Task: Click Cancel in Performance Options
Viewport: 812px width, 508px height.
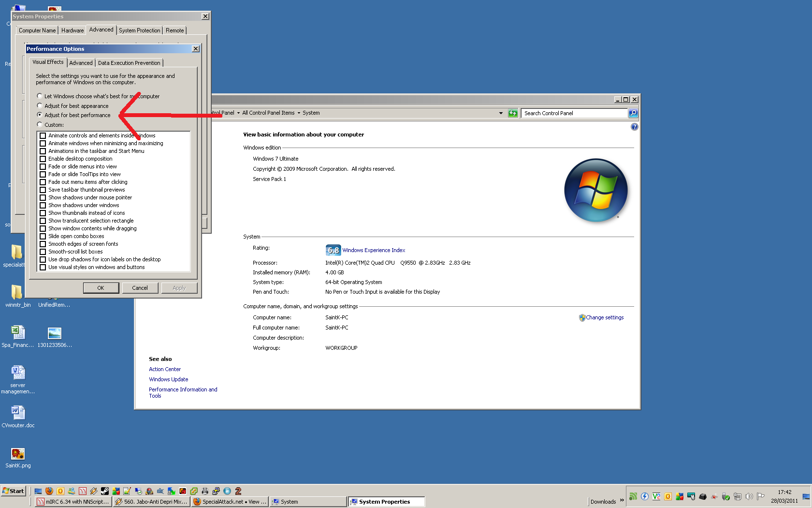Action: click(140, 288)
